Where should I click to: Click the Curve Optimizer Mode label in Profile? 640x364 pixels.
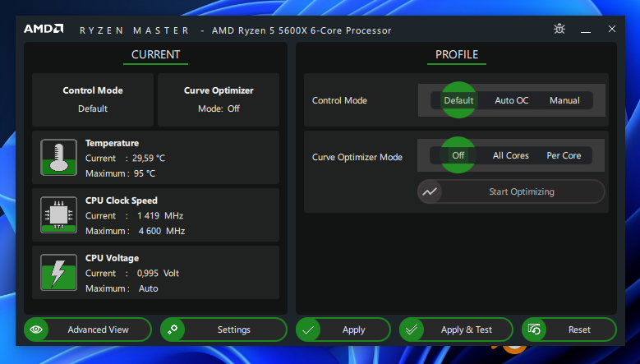pos(357,157)
